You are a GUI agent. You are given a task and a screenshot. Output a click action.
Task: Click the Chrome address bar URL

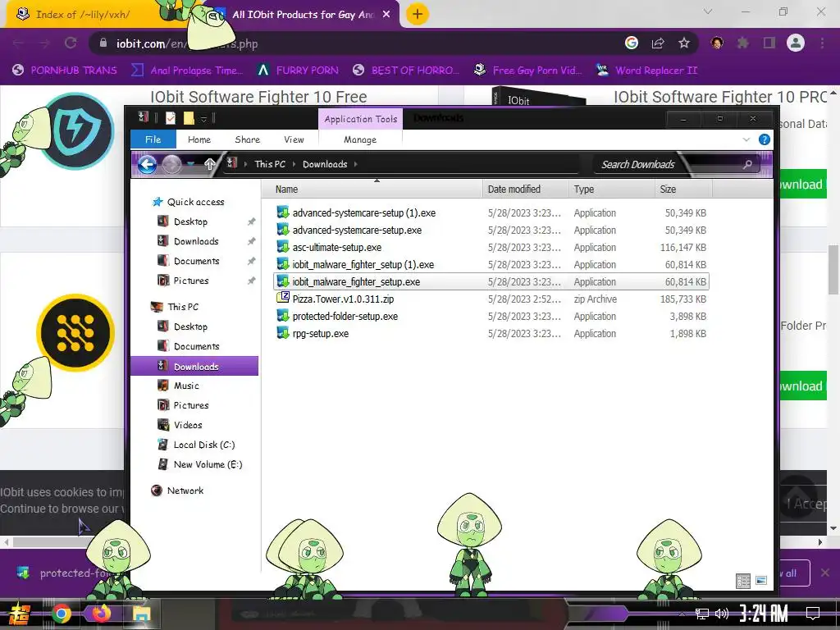187,44
